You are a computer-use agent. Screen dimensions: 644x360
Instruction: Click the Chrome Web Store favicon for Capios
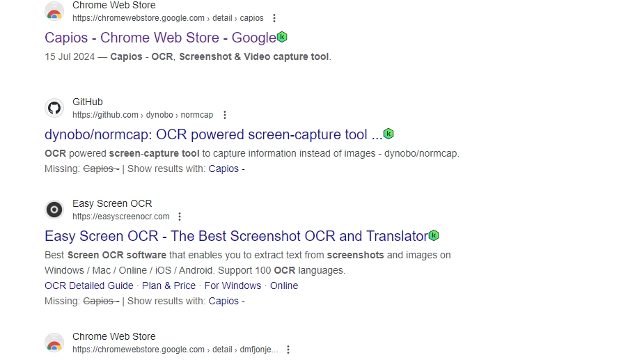[54, 11]
